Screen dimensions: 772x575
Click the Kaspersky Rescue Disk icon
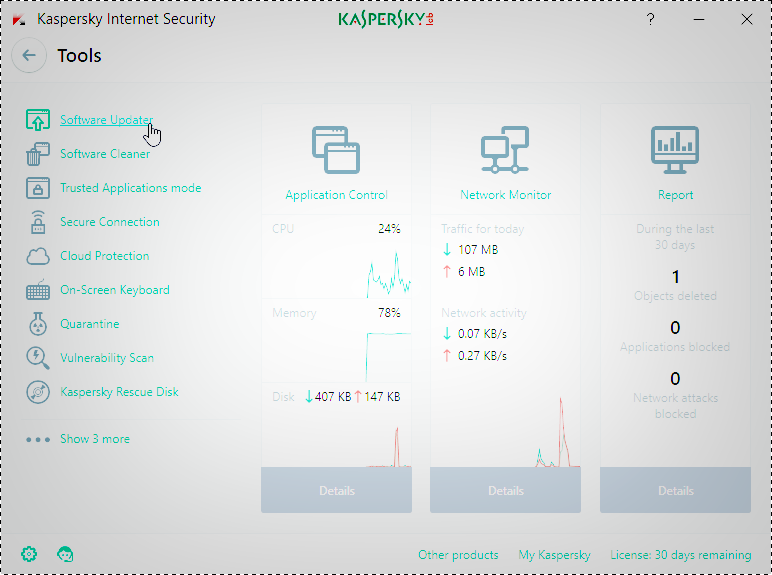pos(37,392)
